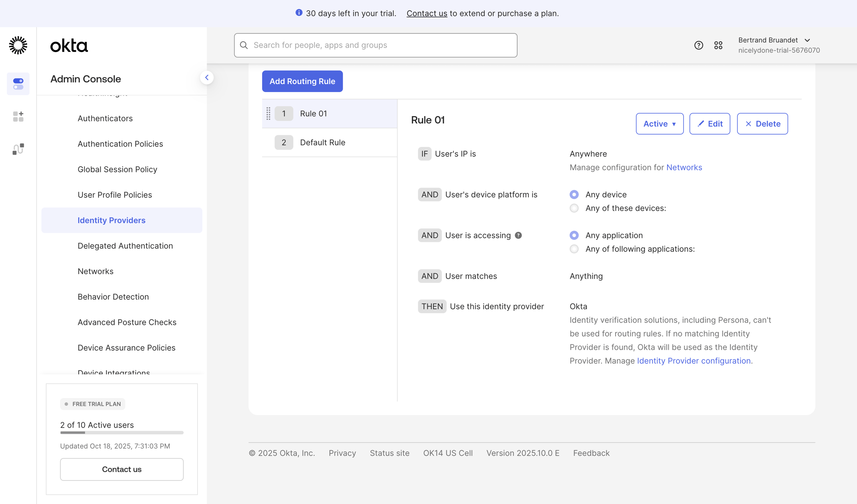
Task: Click the help question mark icon
Action: point(698,45)
